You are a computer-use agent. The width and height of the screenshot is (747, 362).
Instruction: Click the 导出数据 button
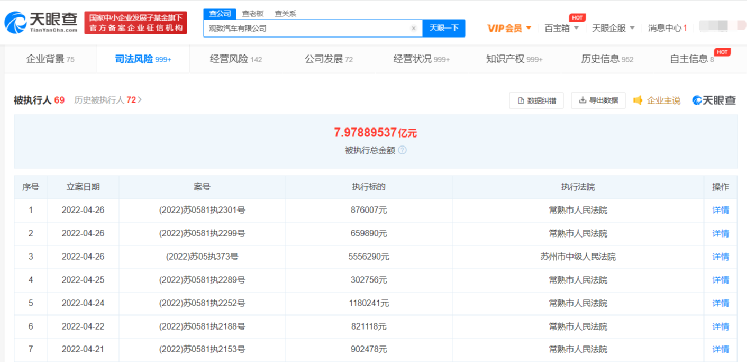click(x=598, y=101)
